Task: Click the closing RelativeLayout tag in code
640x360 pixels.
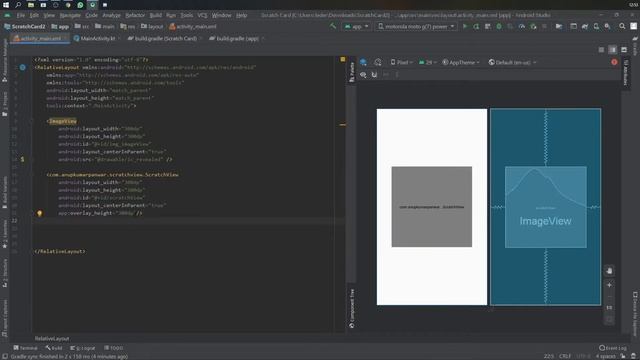Action: click(60, 251)
